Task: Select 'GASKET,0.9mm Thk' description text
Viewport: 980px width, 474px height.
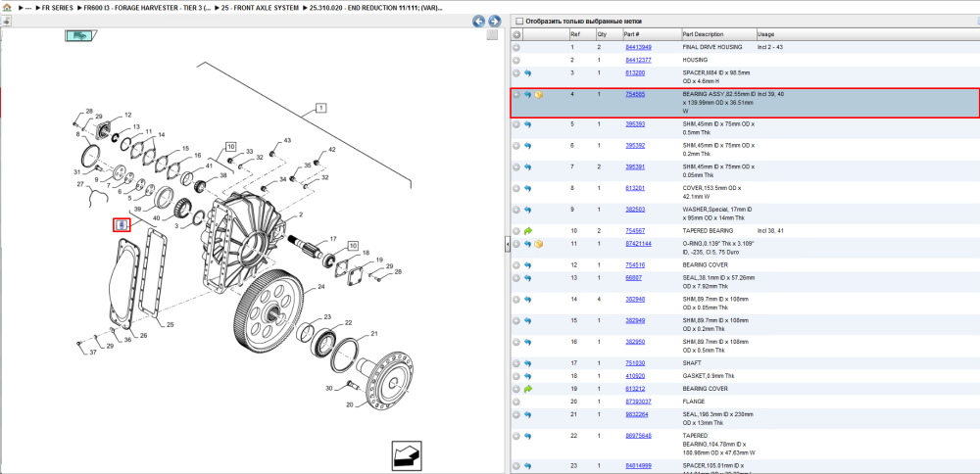Action: tap(709, 376)
